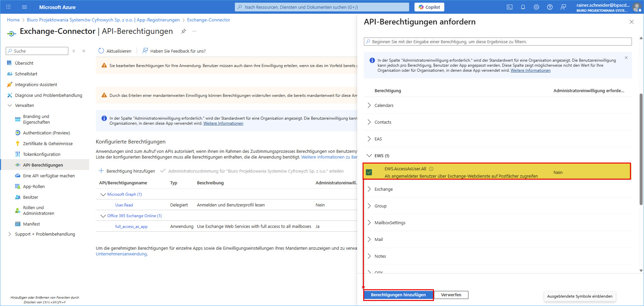The width and height of the screenshot is (644, 306).
Task: Open the full_access_as_app permission link
Action: point(131,227)
